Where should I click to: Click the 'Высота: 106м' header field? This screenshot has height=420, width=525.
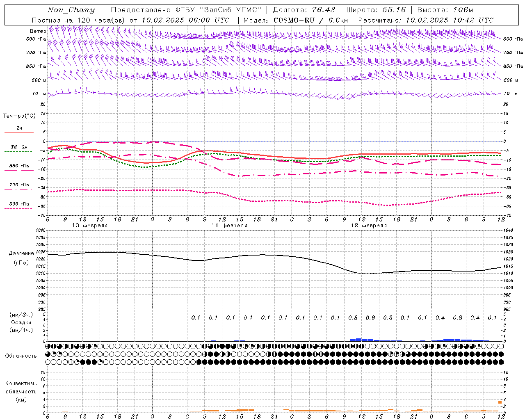pyautogui.click(x=445, y=10)
